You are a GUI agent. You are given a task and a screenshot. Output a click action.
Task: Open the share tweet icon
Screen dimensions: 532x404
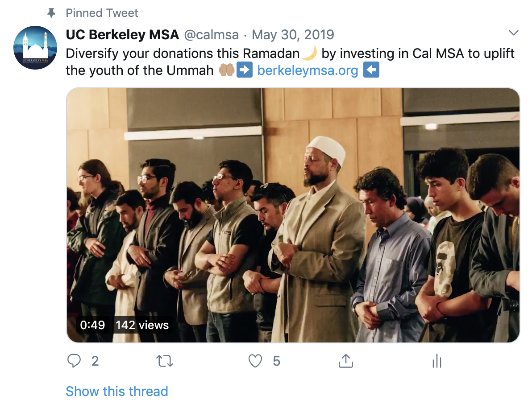click(346, 361)
